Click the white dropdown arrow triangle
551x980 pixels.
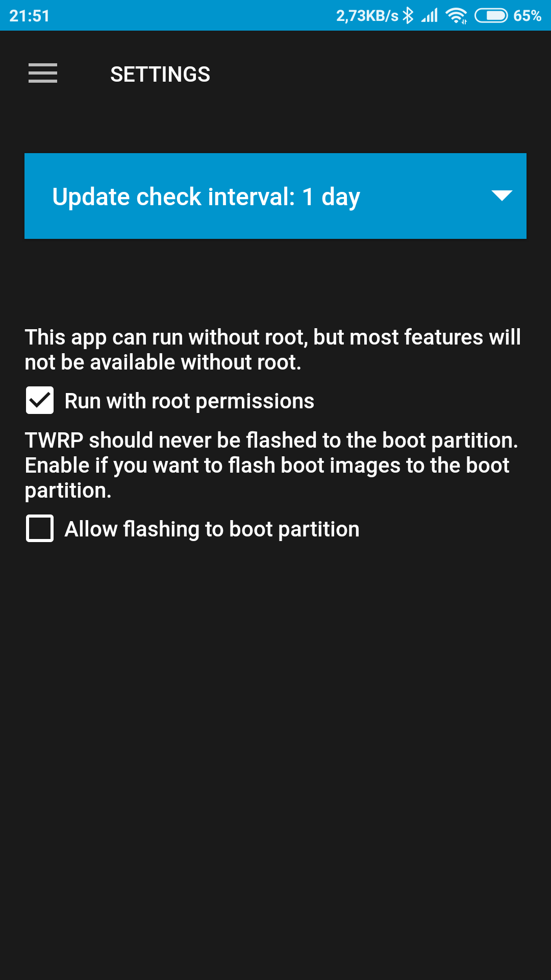502,195
